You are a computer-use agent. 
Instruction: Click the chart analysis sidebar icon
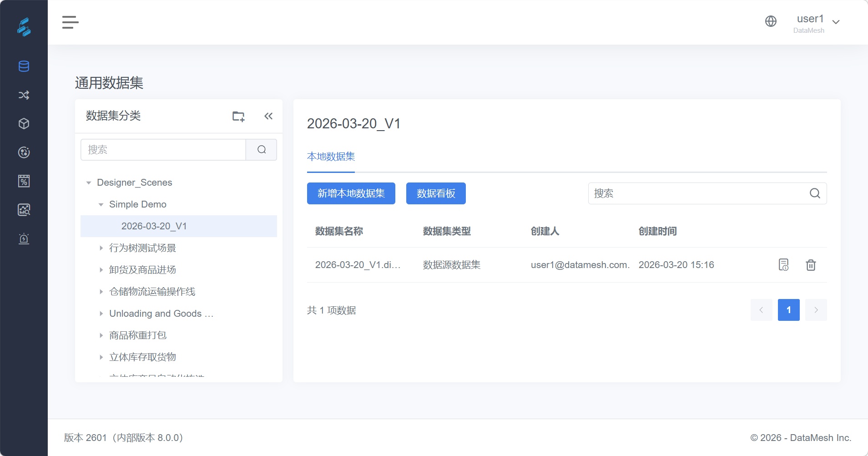pyautogui.click(x=24, y=210)
